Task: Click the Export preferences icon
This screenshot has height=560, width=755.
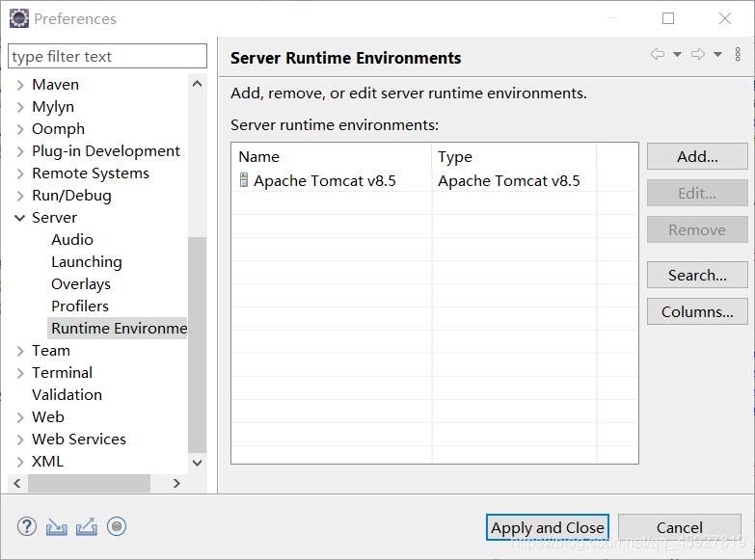Action: pyautogui.click(x=87, y=526)
